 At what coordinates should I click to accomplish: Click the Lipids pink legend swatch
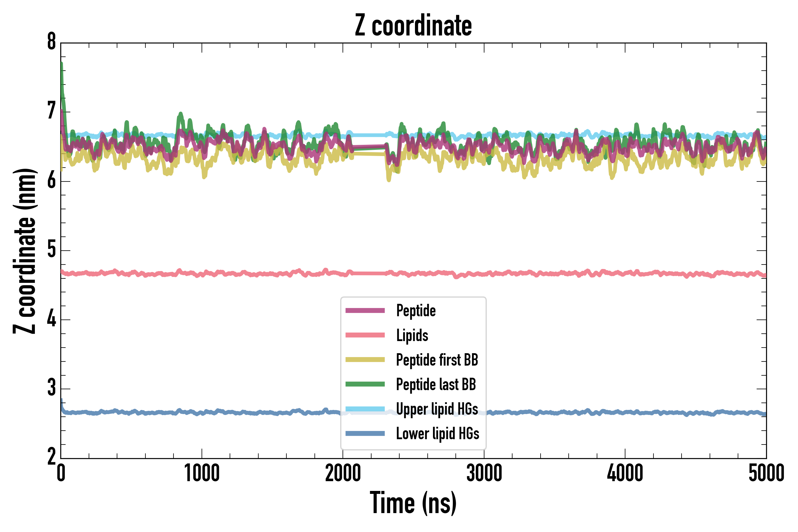click(x=365, y=335)
